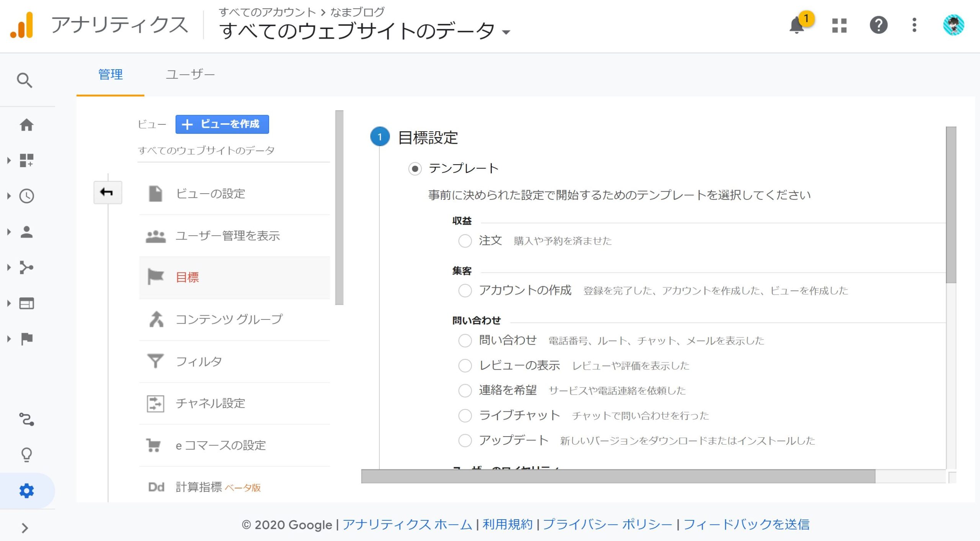The image size is (980, 541).
Task: Expand the Audience section arrow
Action: [8, 232]
